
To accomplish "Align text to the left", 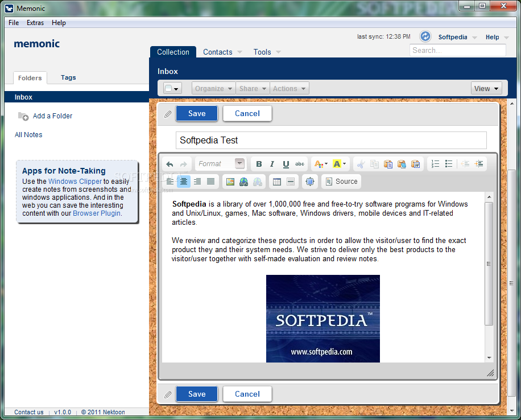I will (x=170, y=182).
